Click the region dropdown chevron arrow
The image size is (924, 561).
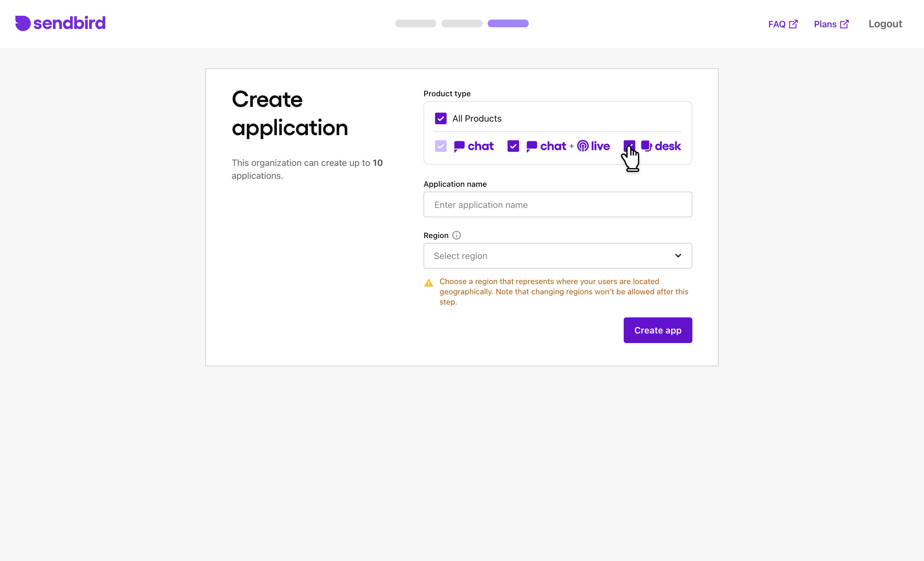click(x=678, y=256)
